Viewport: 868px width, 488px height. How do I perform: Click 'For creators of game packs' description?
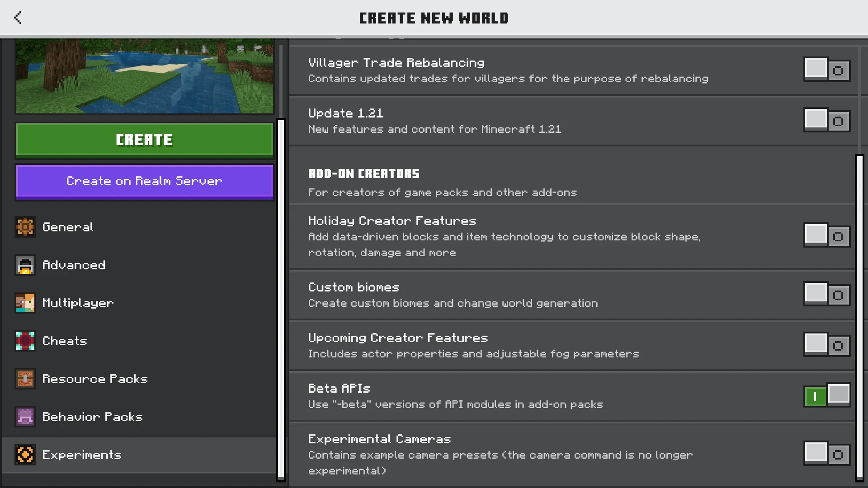point(442,192)
